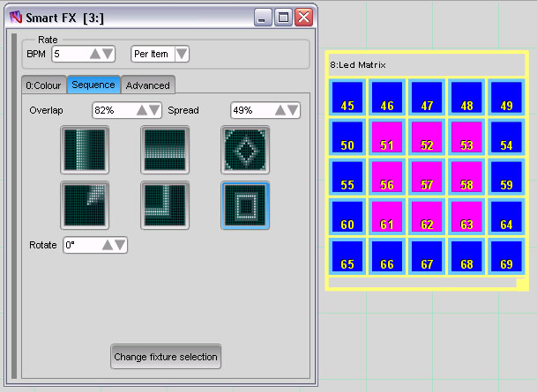Select the concentric square sequence pattern

point(245,205)
